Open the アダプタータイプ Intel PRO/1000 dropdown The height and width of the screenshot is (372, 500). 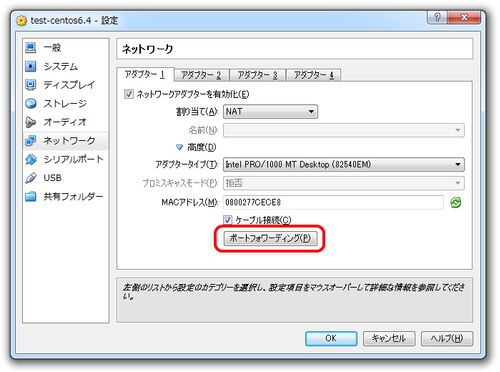344,164
